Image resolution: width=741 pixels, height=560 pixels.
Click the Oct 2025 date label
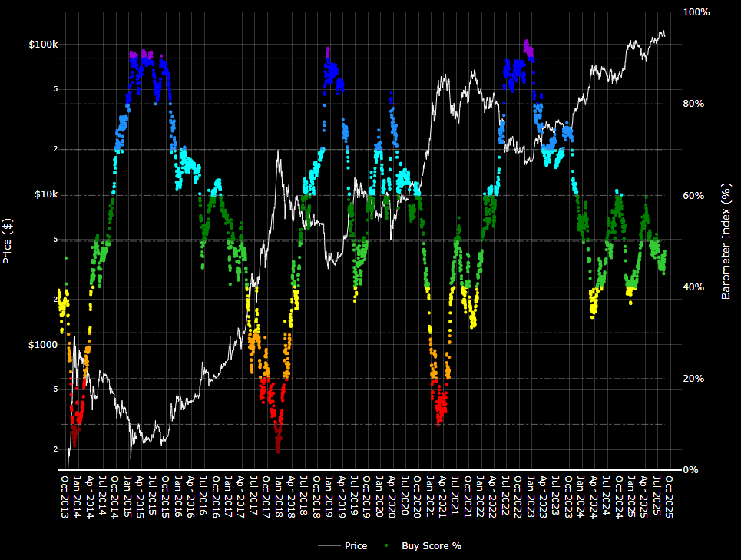click(669, 497)
